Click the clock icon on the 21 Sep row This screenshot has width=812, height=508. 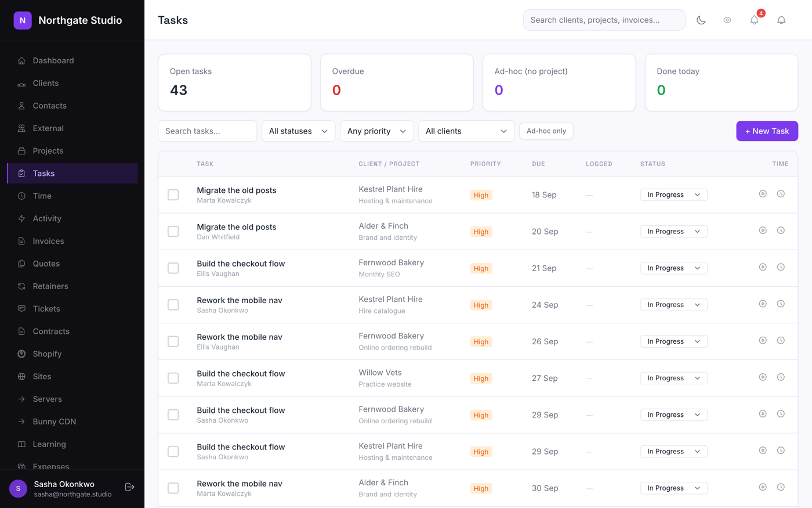click(x=781, y=267)
